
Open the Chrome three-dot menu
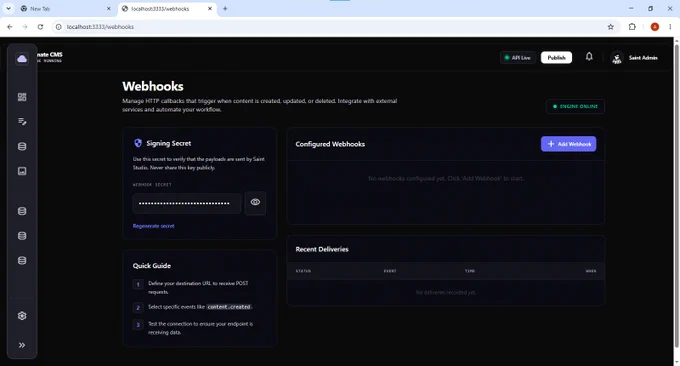[670, 27]
